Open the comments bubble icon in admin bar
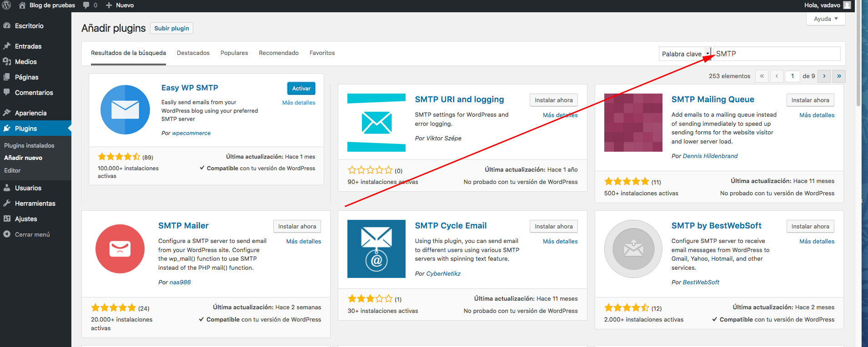Screen dimensions: 868x347 tap(86, 5)
